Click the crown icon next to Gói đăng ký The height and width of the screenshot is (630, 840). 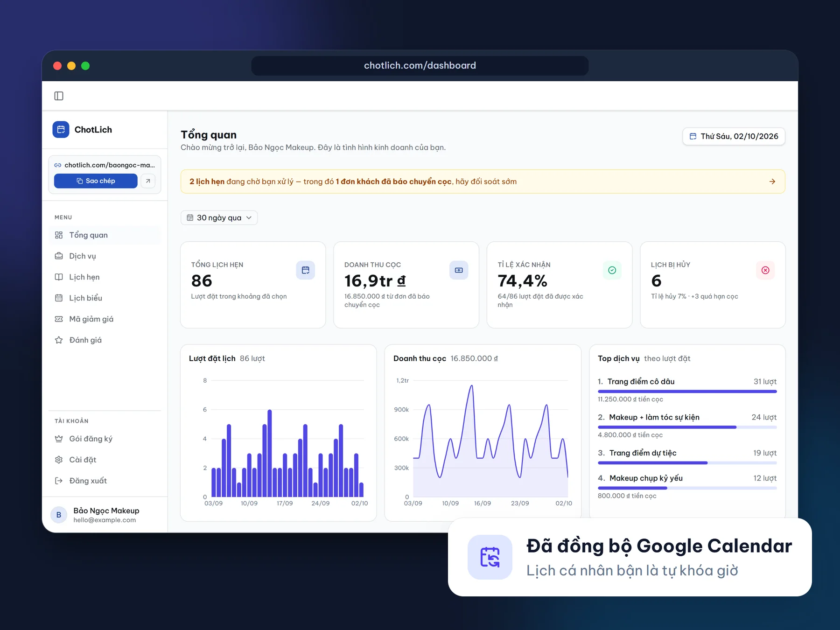point(59,439)
